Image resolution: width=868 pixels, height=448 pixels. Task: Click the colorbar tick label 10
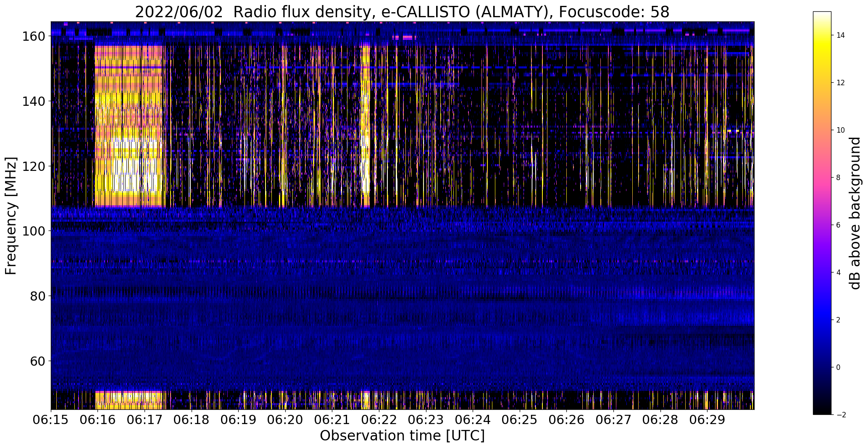841,130
